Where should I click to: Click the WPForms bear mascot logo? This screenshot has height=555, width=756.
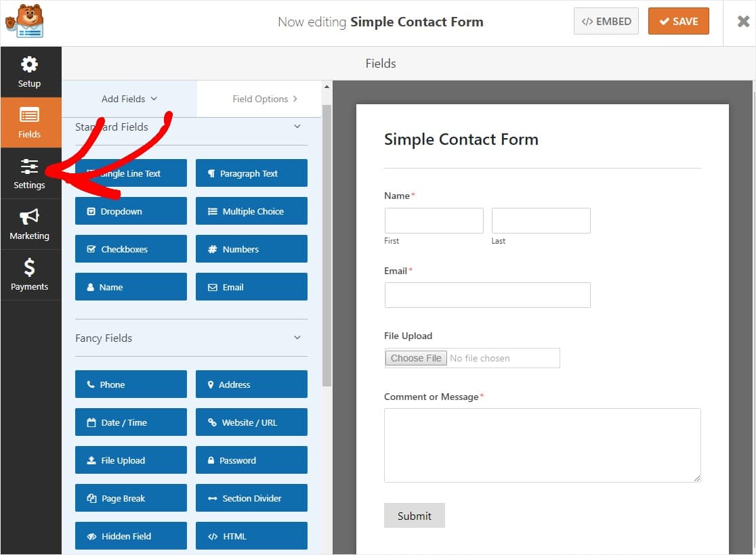(x=24, y=21)
